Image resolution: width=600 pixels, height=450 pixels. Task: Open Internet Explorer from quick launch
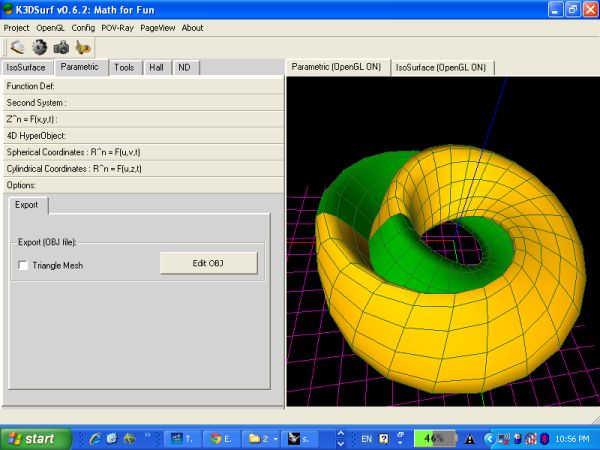click(x=95, y=438)
